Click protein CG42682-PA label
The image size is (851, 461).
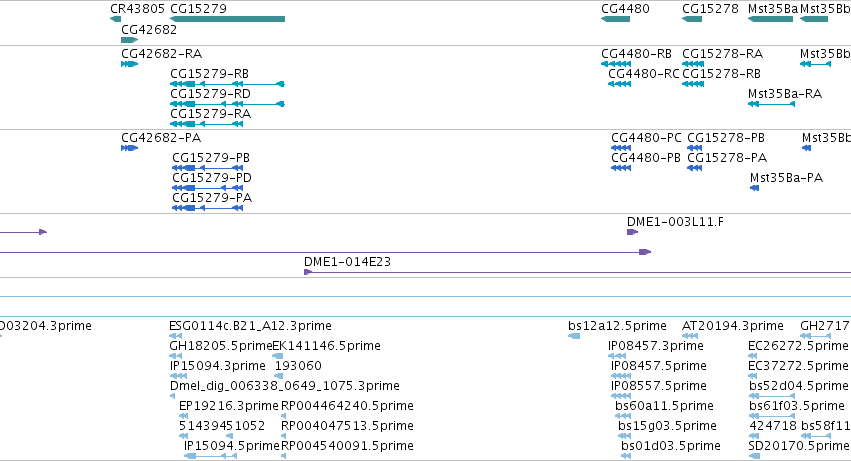pyautogui.click(x=161, y=138)
